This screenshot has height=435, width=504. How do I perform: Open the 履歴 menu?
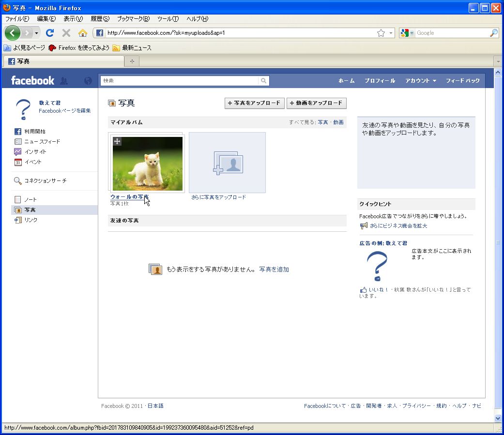(100, 19)
